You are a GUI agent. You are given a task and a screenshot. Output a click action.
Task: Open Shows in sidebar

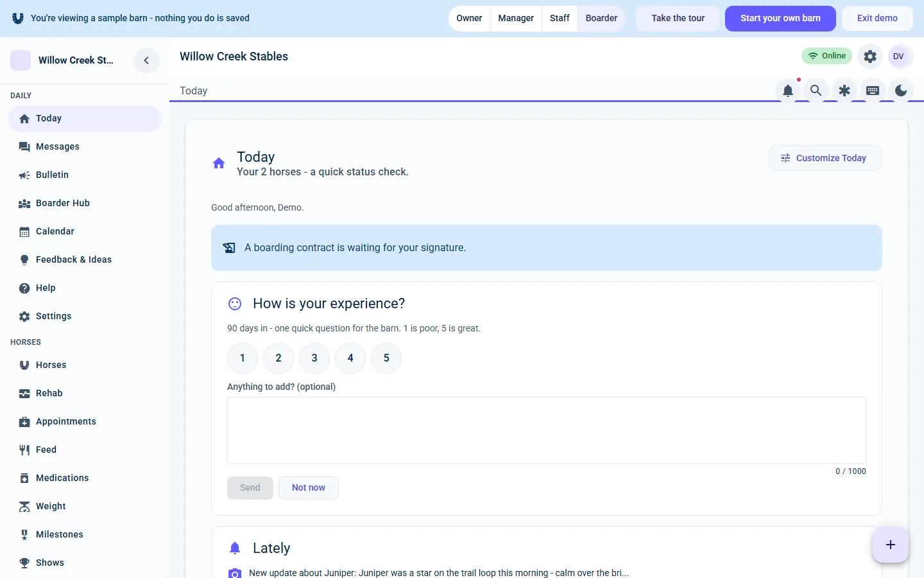[x=85, y=563]
